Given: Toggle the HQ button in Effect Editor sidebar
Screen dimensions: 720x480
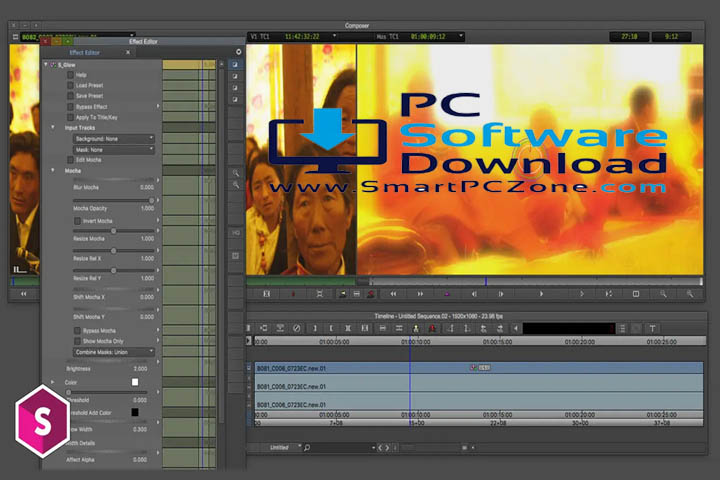Looking at the screenshot, I should coord(236,233).
